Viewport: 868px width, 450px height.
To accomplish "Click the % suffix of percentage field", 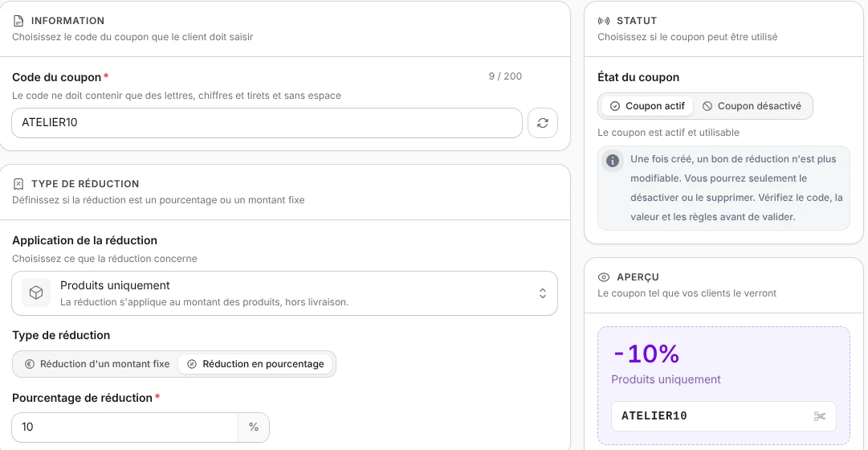I will [x=254, y=427].
